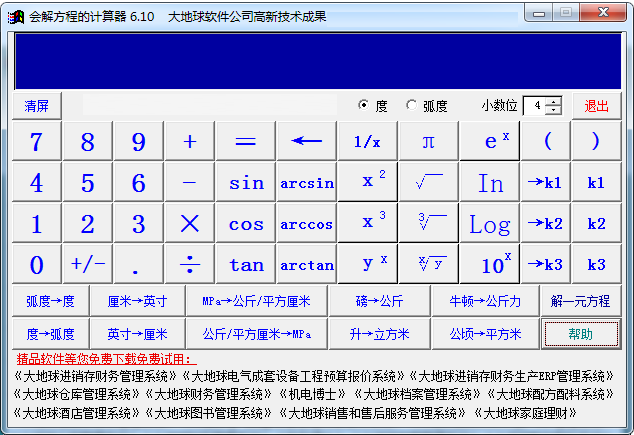Screen dimensions: 634x435
Task: Store value with the →k3 key
Action: coord(546,264)
